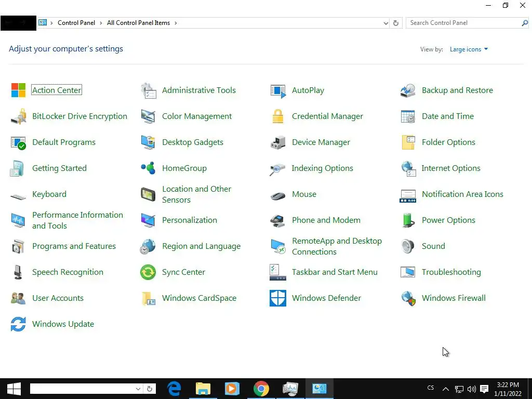The image size is (532, 399).
Task: Click the Keyboard icon
Action: (x=18, y=196)
